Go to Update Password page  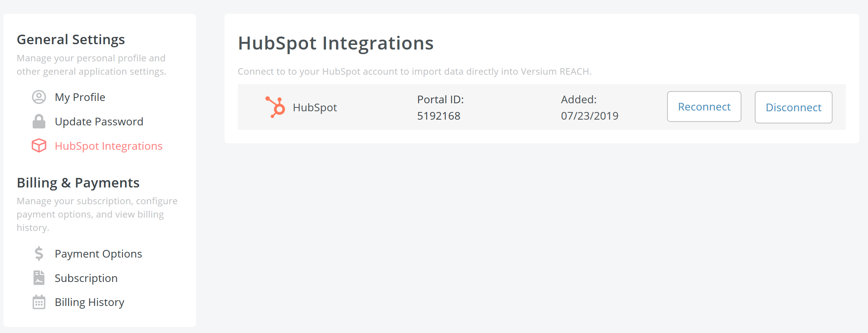(x=99, y=122)
